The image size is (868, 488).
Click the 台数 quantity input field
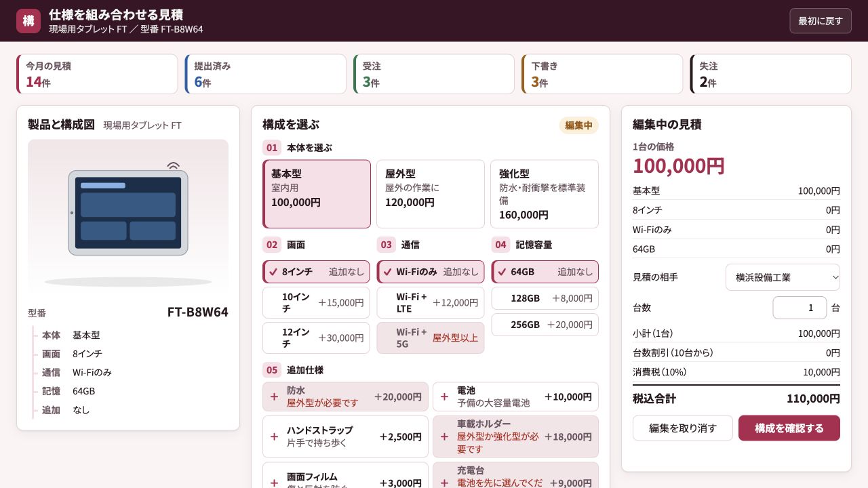coord(800,308)
